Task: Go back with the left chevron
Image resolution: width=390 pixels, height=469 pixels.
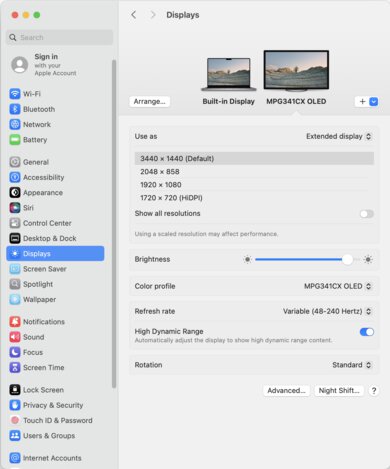Action: pos(134,15)
